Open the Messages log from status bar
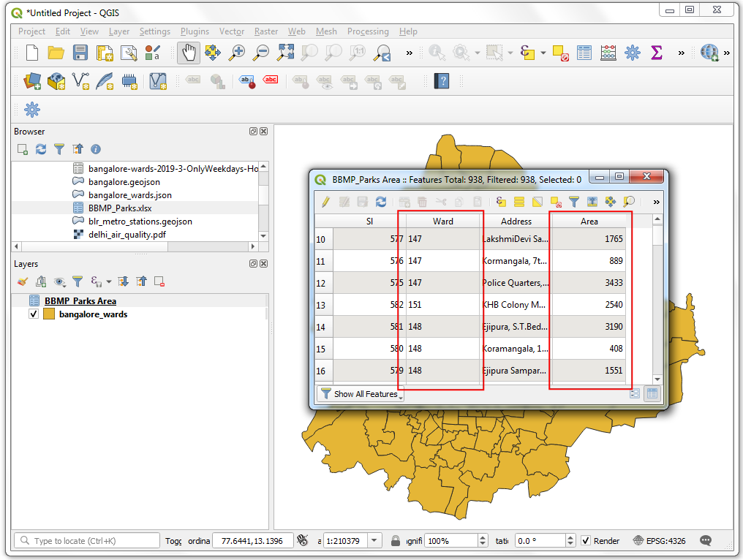Viewport: 743px width, 560px height. 705,540
